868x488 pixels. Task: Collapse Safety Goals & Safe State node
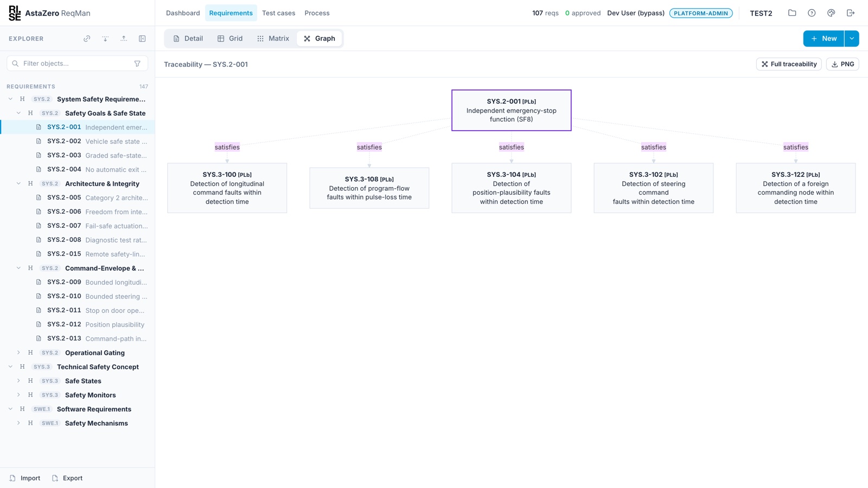pyautogui.click(x=18, y=113)
